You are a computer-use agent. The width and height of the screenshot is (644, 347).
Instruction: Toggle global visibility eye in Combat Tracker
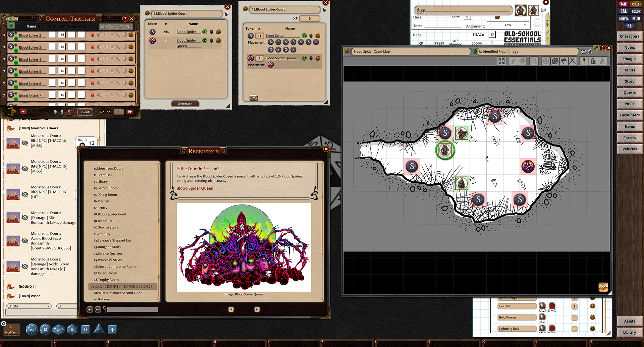[x=11, y=25]
